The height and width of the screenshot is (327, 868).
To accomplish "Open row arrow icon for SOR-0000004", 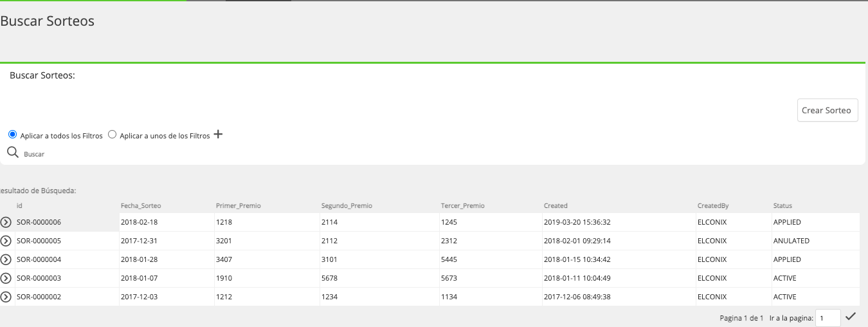I will pos(6,259).
